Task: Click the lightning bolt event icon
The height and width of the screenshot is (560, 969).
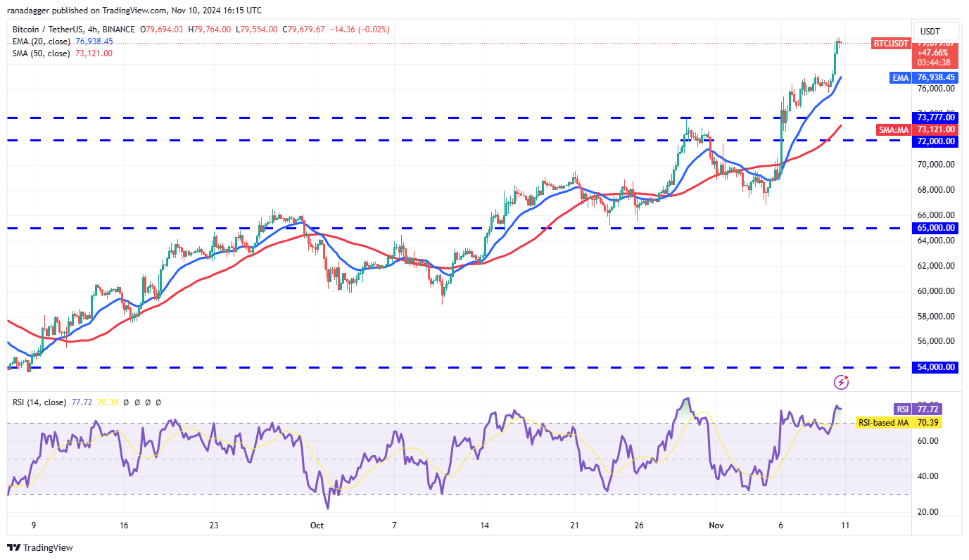Action: point(841,382)
